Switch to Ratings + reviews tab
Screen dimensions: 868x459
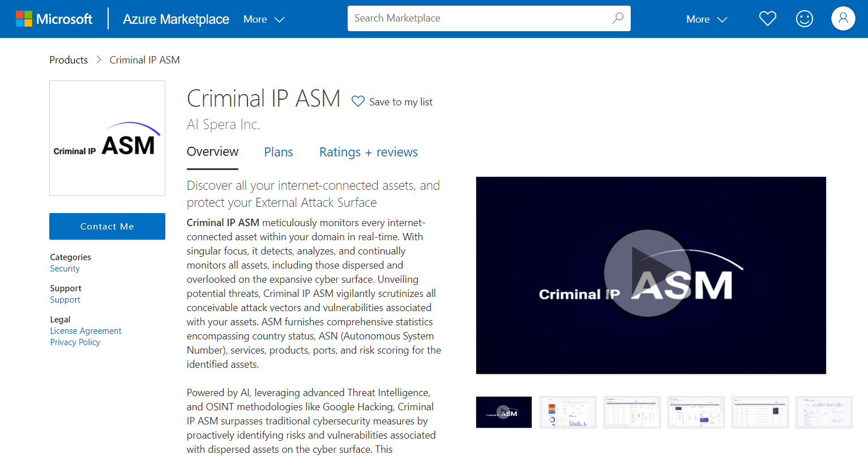pyautogui.click(x=369, y=152)
